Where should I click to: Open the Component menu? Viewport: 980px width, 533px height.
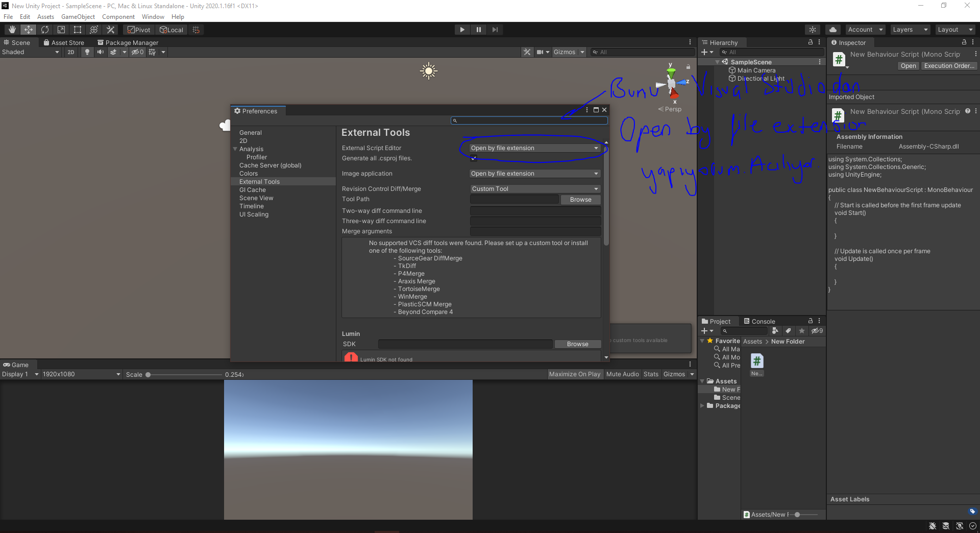point(118,17)
